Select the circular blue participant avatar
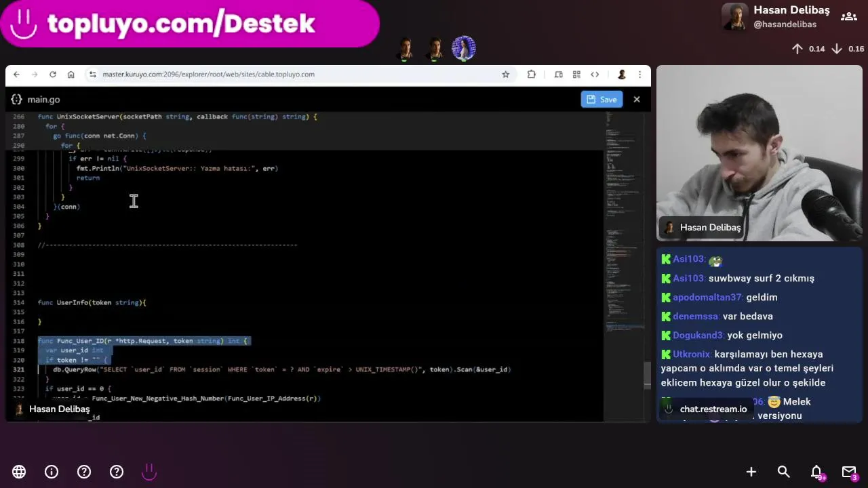 [464, 48]
